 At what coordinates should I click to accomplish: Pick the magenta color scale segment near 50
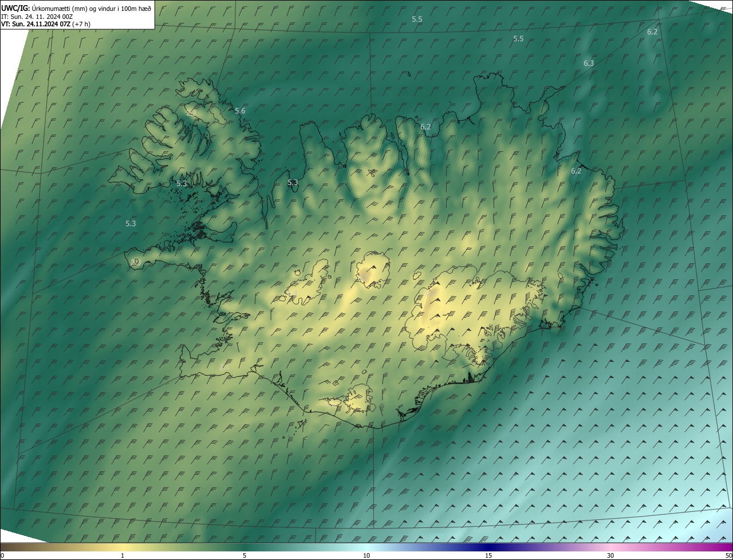point(726,547)
